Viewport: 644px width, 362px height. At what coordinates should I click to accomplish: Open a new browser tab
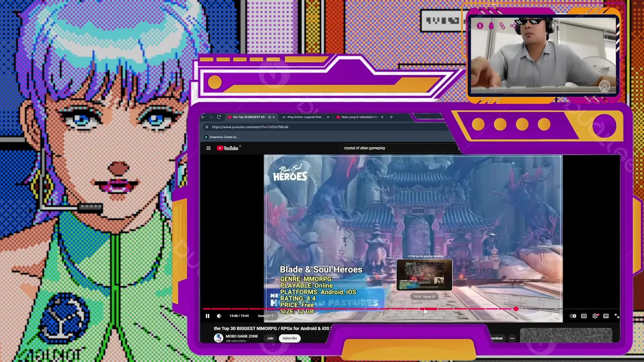coord(391,117)
